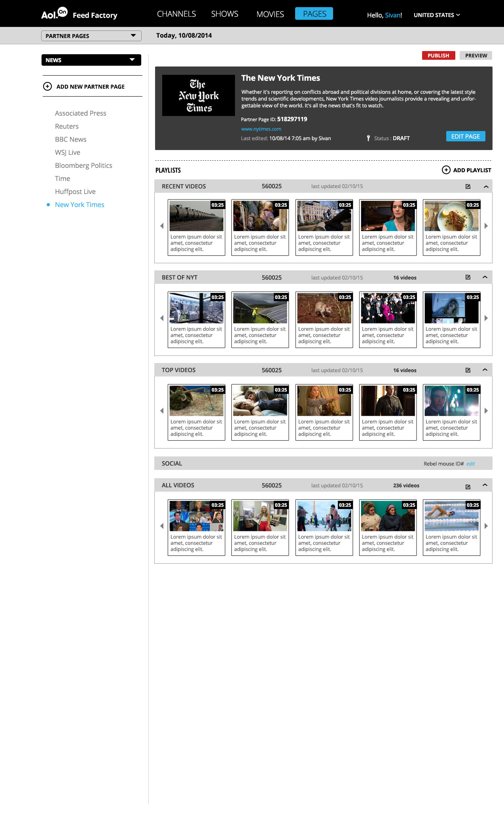Select Associated Press in partner list

(x=81, y=113)
